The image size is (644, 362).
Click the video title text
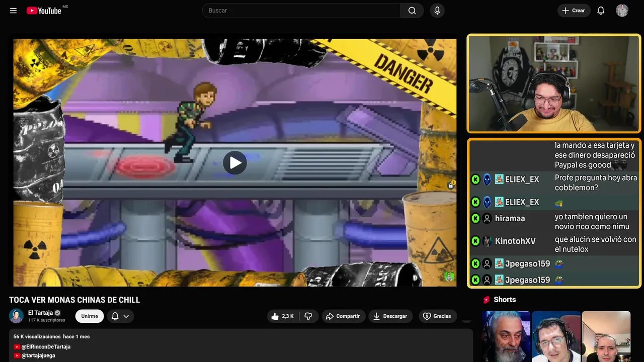pyautogui.click(x=74, y=300)
